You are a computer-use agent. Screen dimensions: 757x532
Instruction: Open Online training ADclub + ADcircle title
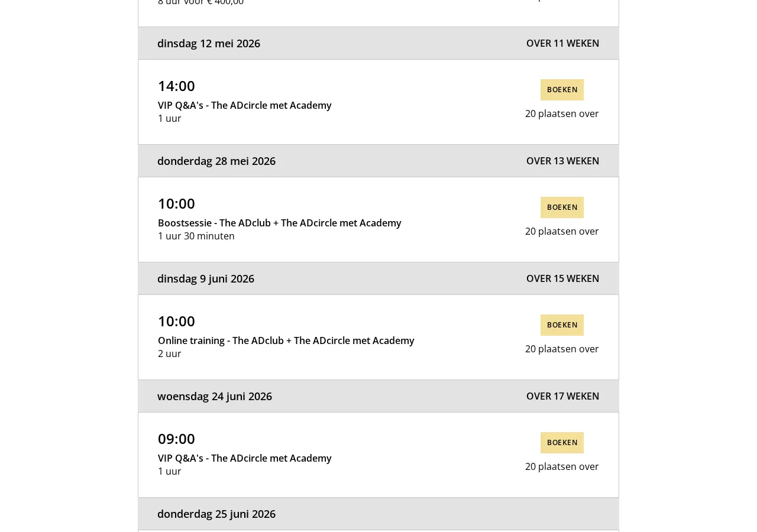(x=286, y=340)
